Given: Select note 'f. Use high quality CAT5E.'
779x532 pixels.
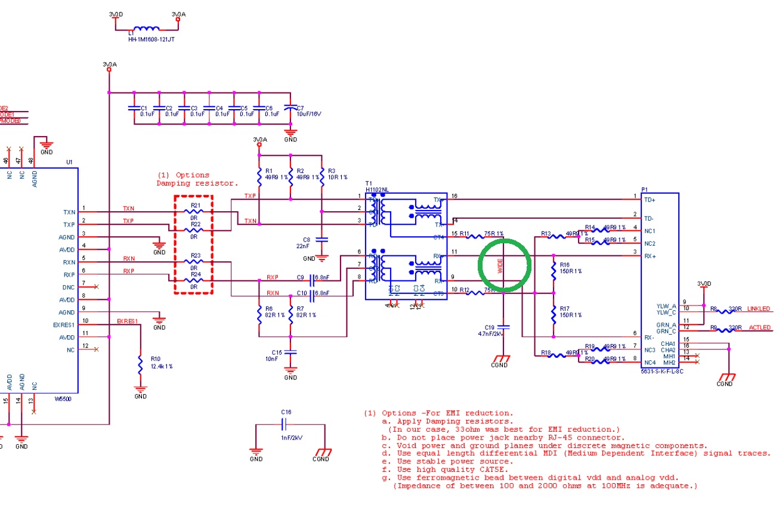Looking at the screenshot, I should 445,470.
